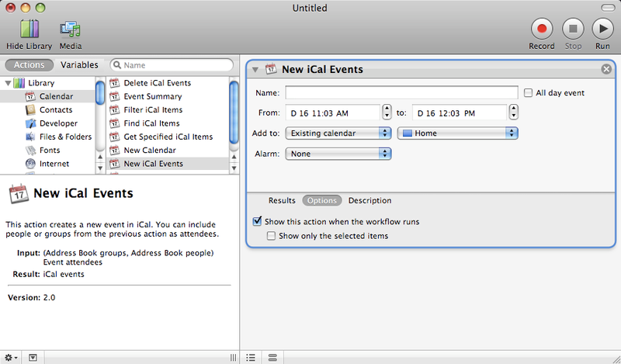Collapse the Library tree disclosure triangle
The width and height of the screenshot is (621, 364).
coord(8,83)
